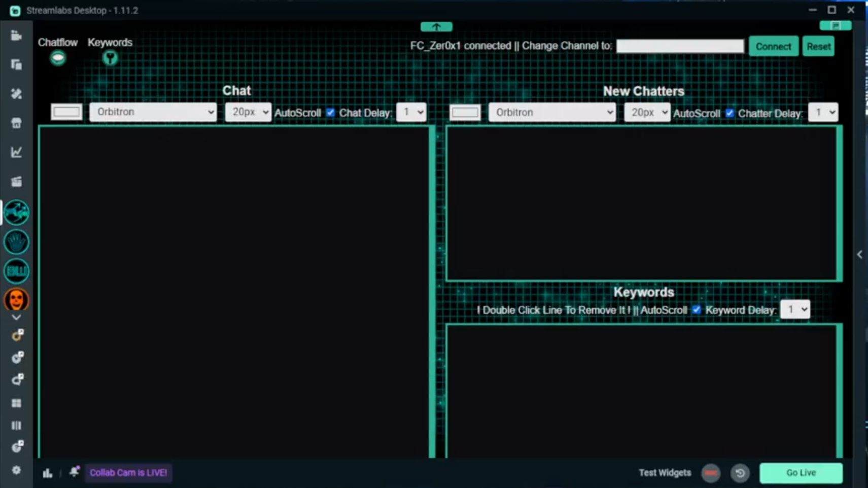Open the New Chatters color swatch

coord(465,113)
